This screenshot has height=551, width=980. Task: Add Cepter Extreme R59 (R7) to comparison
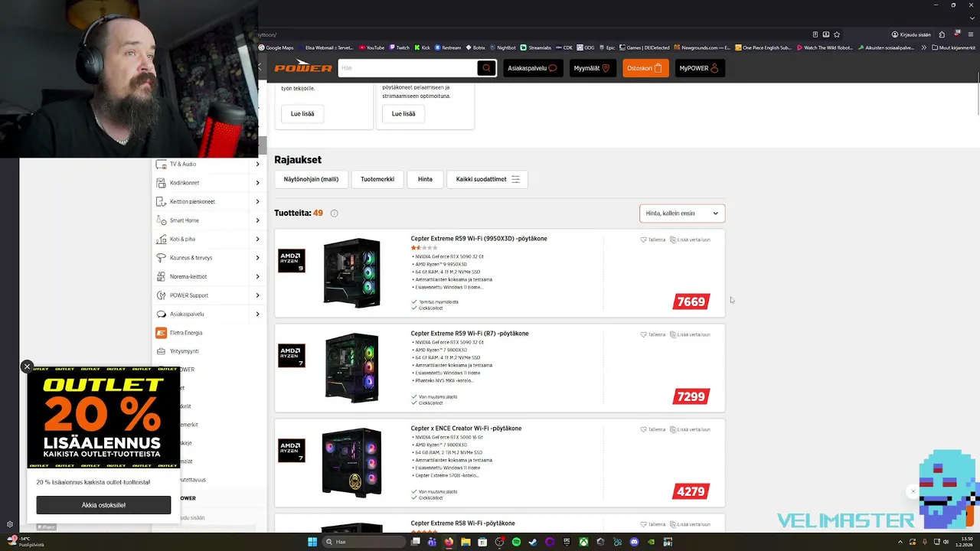(x=691, y=334)
